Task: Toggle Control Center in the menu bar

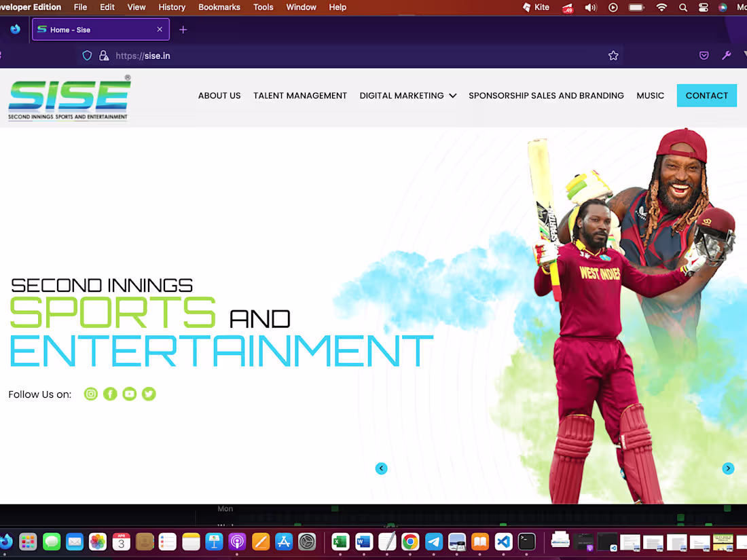Action: pos(703,7)
